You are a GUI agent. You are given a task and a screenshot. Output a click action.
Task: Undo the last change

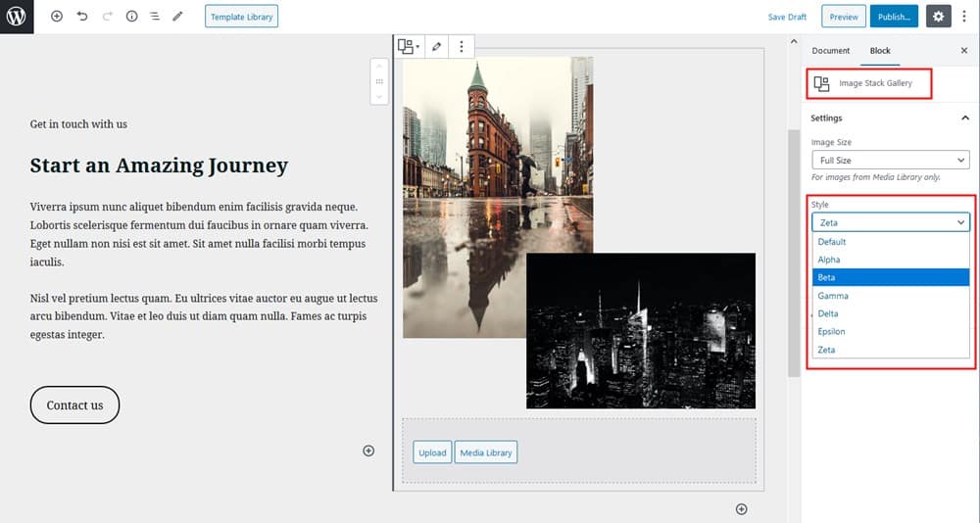point(82,17)
